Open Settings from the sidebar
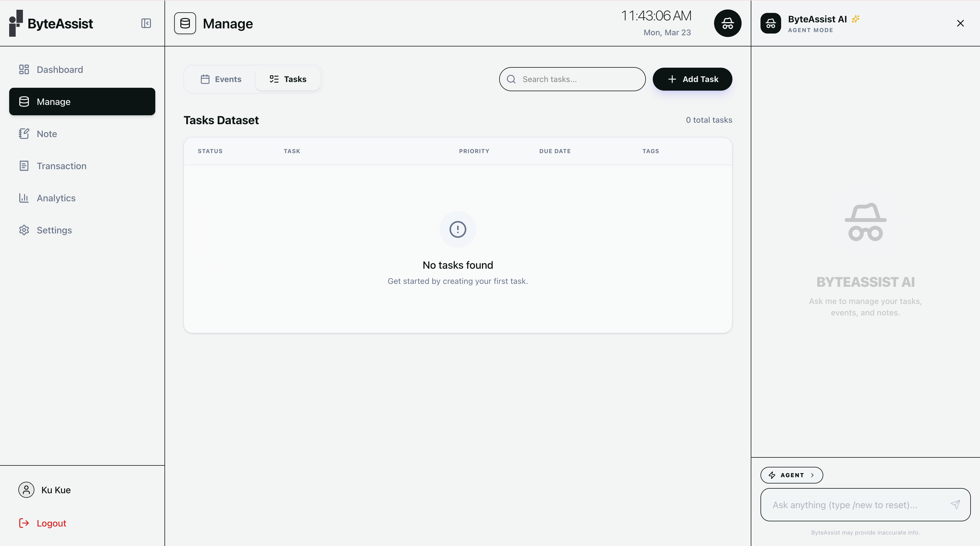Image resolution: width=980 pixels, height=546 pixels. (x=82, y=230)
